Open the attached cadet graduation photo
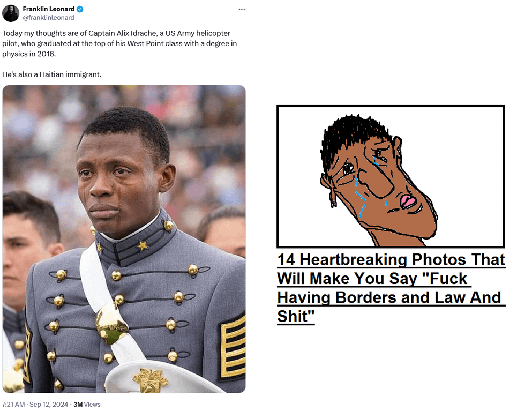Screen dimensions: 532x411 click(124, 239)
